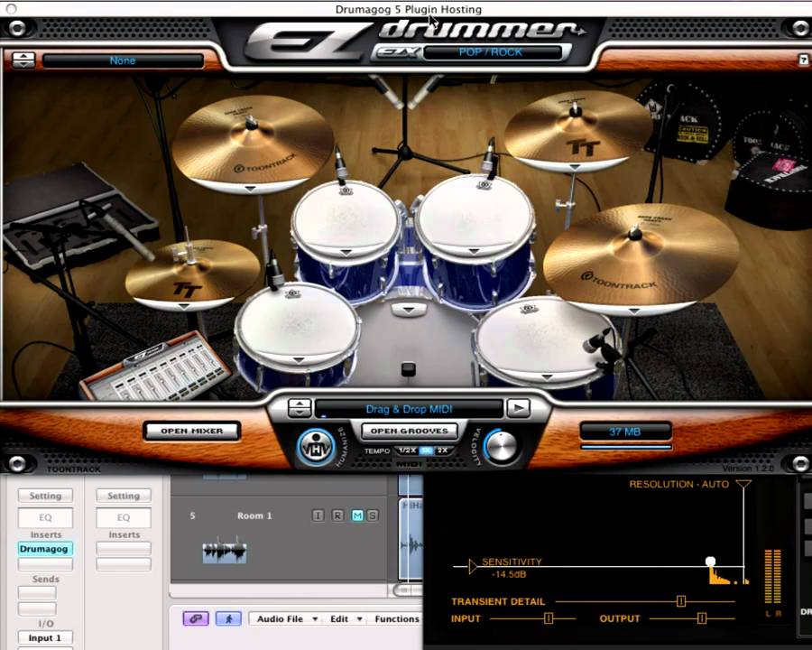Click the first channel strip Setting button
812x650 pixels.
[x=46, y=496]
